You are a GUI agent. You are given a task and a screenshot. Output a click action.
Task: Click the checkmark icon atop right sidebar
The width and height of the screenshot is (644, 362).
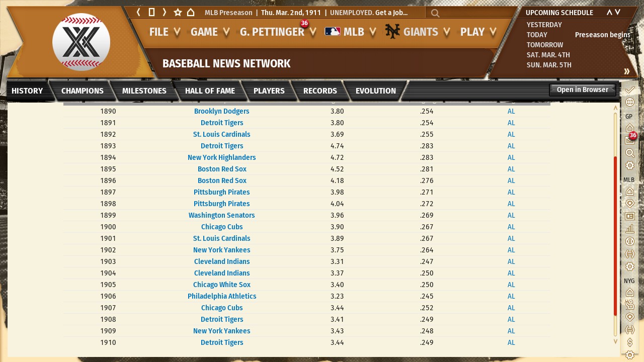pyautogui.click(x=629, y=89)
